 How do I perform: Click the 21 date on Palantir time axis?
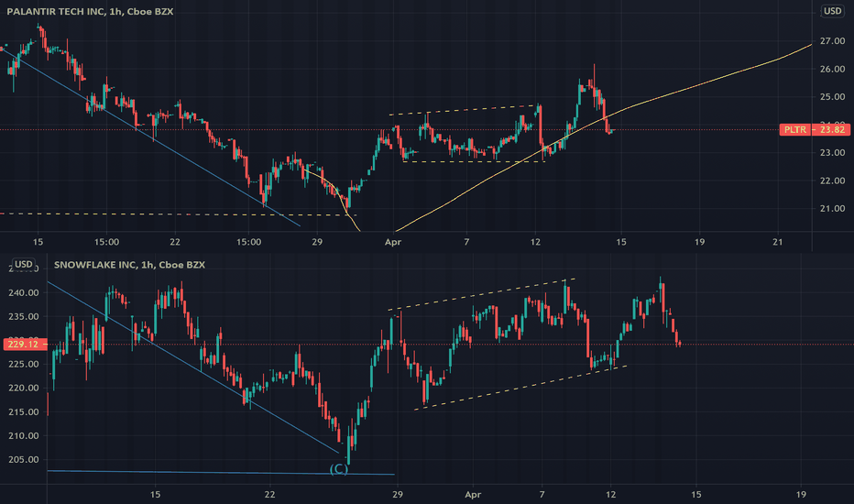pos(778,242)
